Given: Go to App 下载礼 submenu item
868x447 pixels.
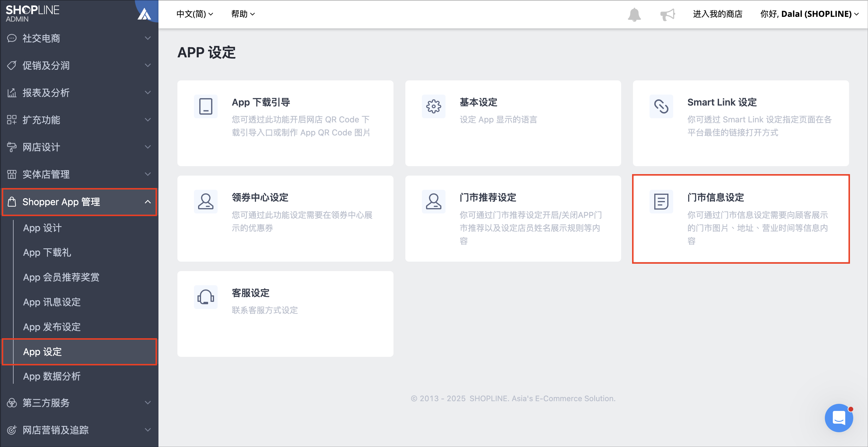Looking at the screenshot, I should coord(47,252).
